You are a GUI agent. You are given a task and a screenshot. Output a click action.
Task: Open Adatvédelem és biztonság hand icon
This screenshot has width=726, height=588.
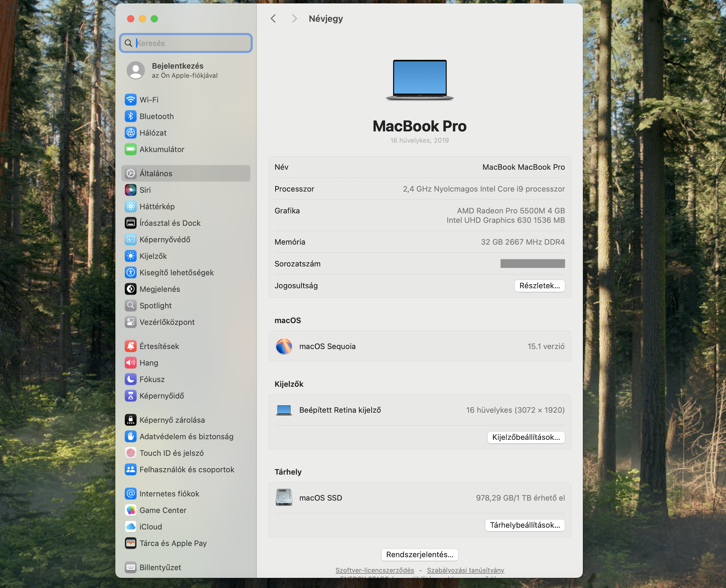coord(130,437)
